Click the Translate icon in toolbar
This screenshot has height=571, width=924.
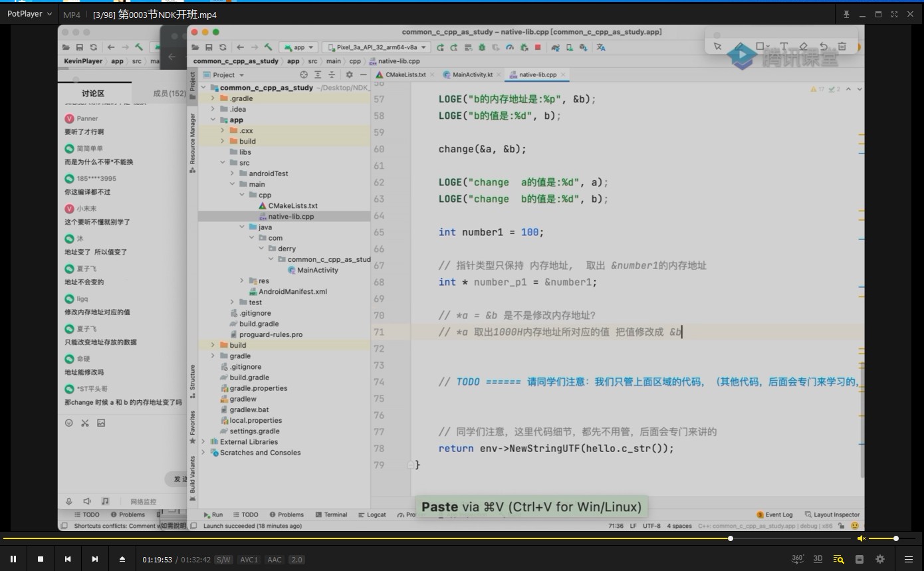[x=601, y=47]
